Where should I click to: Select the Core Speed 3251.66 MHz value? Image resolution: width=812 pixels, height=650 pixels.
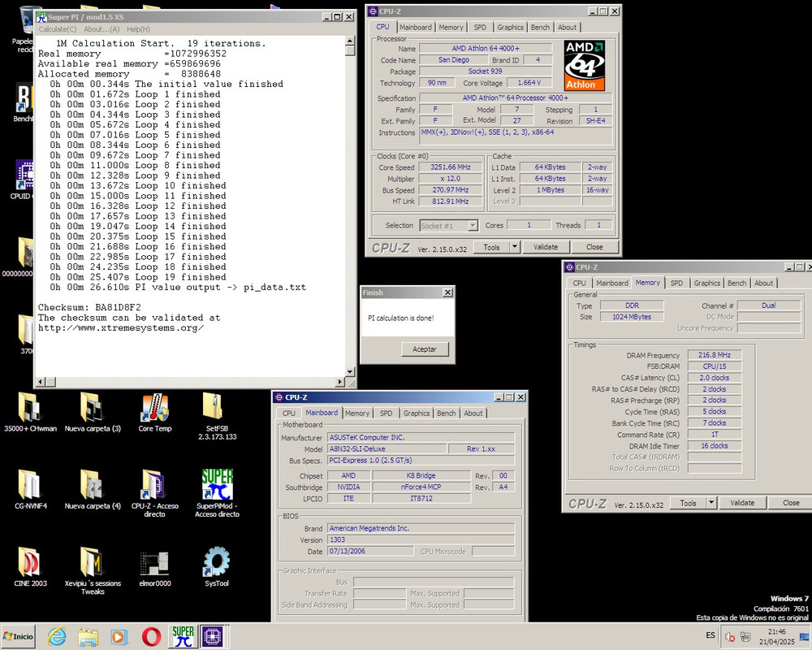[451, 167]
